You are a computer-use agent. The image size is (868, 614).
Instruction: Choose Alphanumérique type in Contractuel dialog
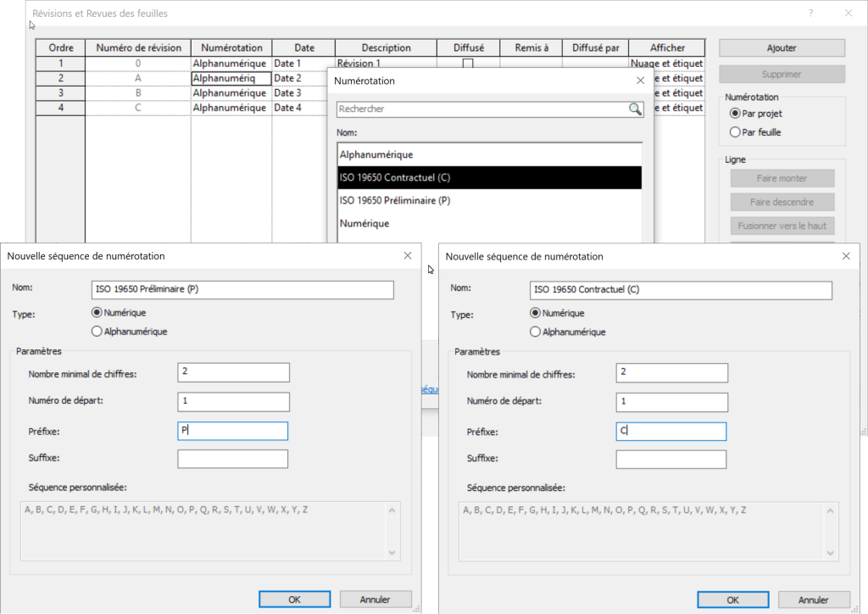click(535, 332)
